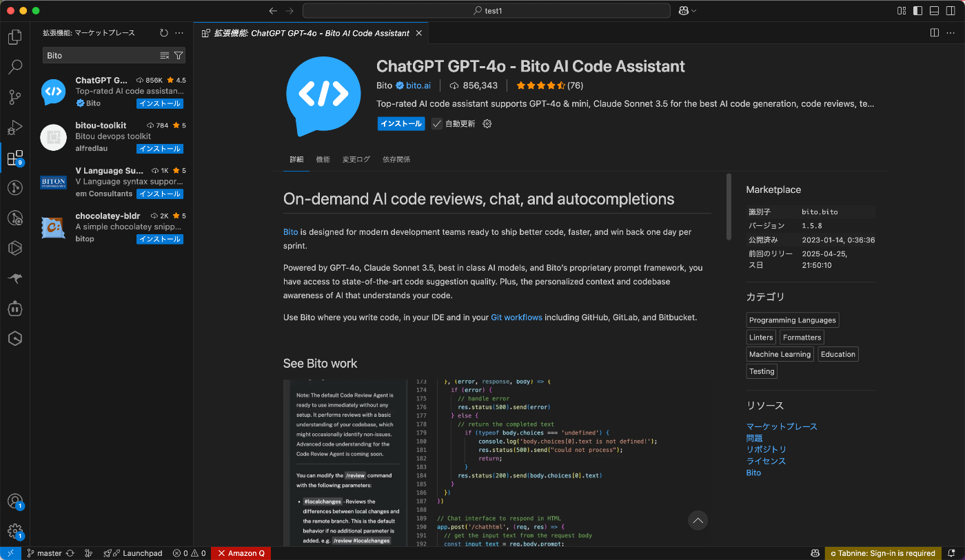Open the Amazon Q status bar item
The width and height of the screenshot is (965, 560).
(241, 553)
